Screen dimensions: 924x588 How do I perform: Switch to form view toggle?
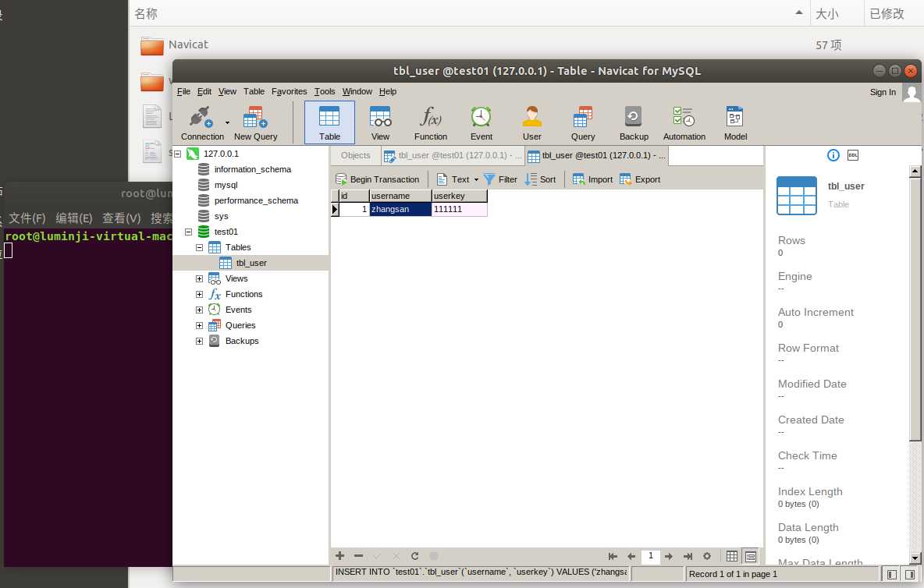coord(750,556)
